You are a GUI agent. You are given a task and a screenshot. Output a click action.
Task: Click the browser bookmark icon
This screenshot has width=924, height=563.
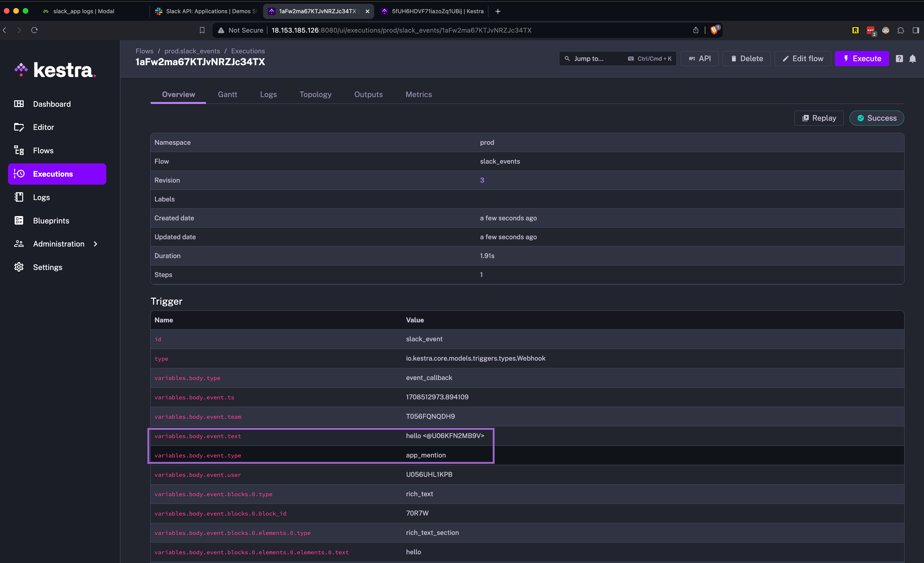pyautogui.click(x=202, y=30)
